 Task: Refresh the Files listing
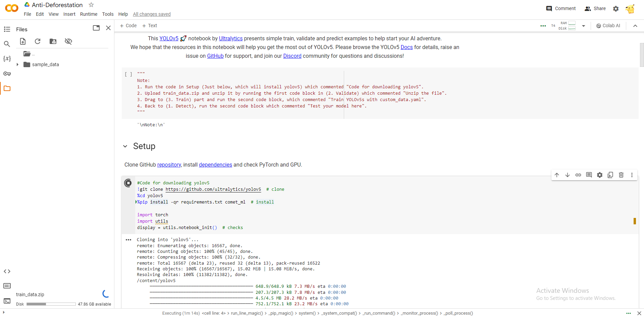(x=38, y=41)
